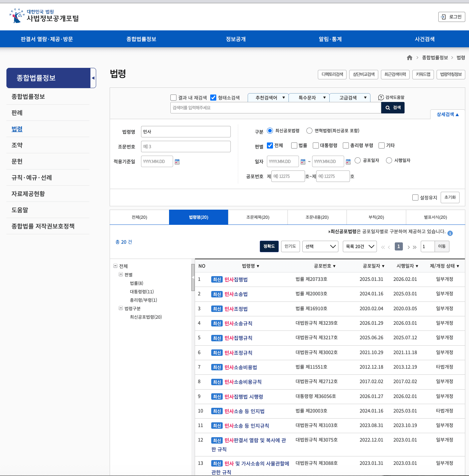Open the 특수문자 dropdown
The image size is (469, 476).
pos(309,98)
